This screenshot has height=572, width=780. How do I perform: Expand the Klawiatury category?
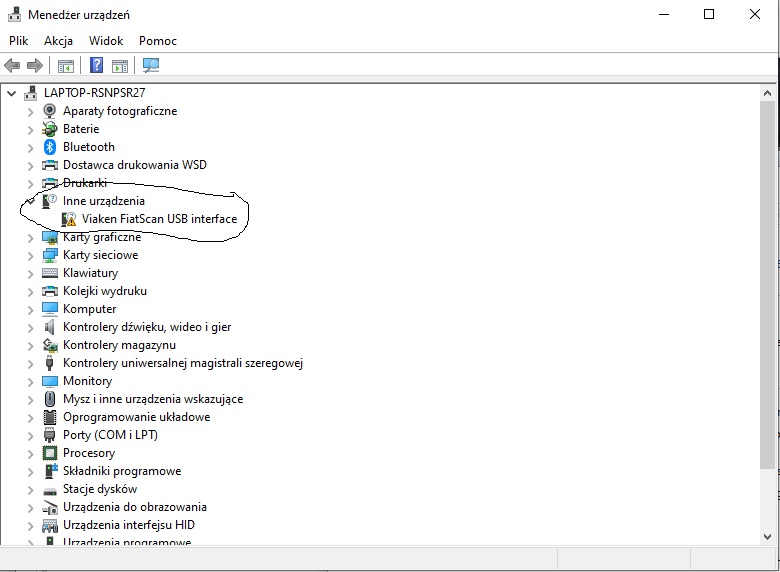pyautogui.click(x=30, y=274)
